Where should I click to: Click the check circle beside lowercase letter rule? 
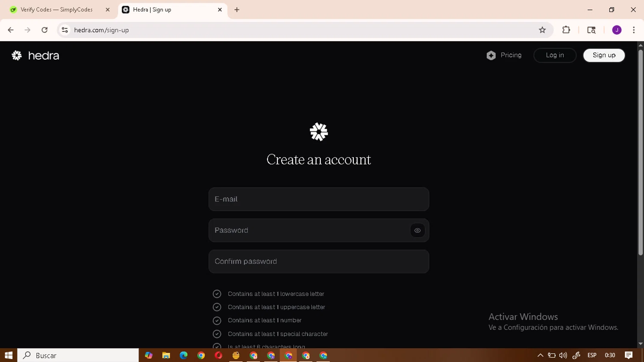click(217, 294)
